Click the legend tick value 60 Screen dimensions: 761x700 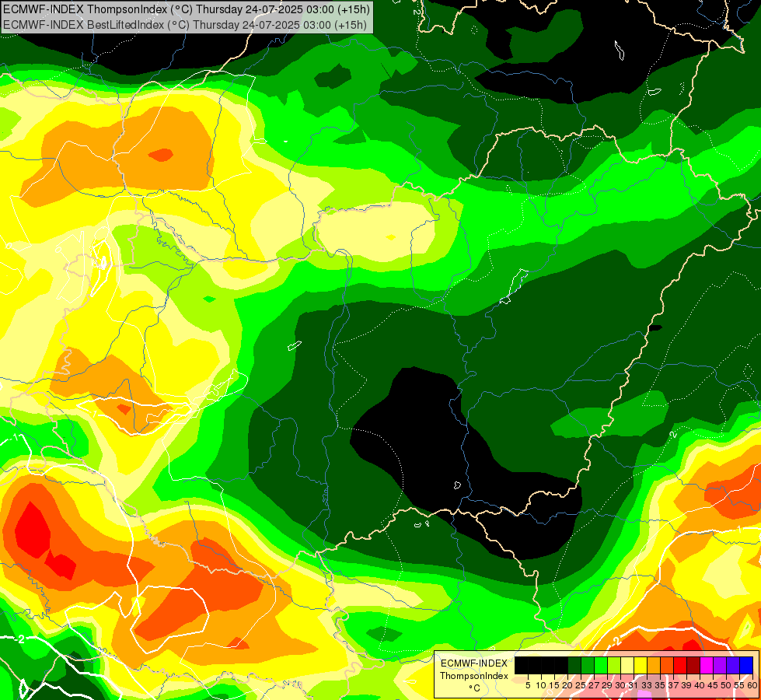pos(752,685)
